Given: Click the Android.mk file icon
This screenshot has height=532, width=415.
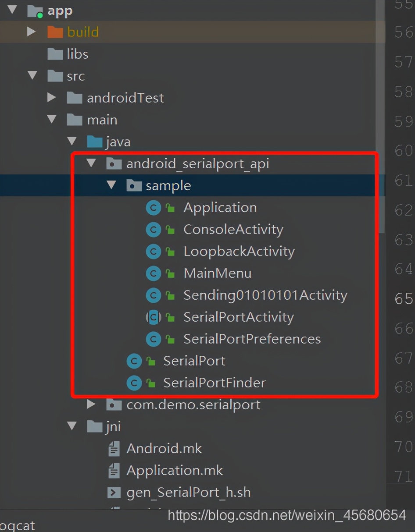Looking at the screenshot, I should [x=114, y=448].
